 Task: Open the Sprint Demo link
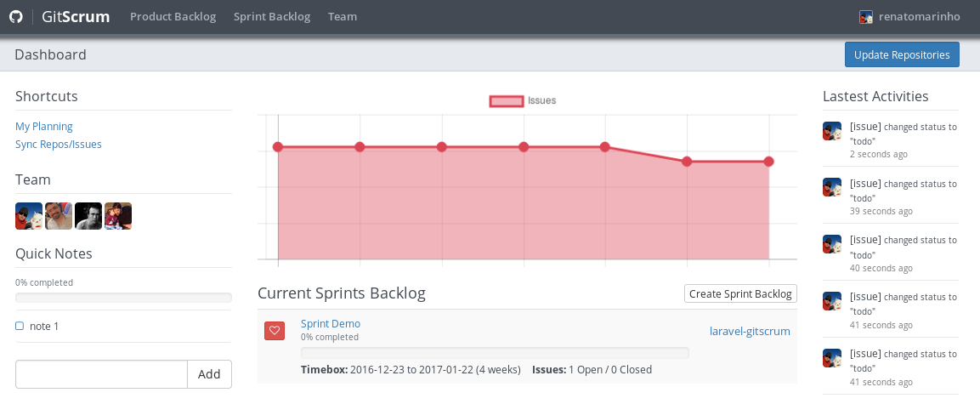pyautogui.click(x=331, y=323)
